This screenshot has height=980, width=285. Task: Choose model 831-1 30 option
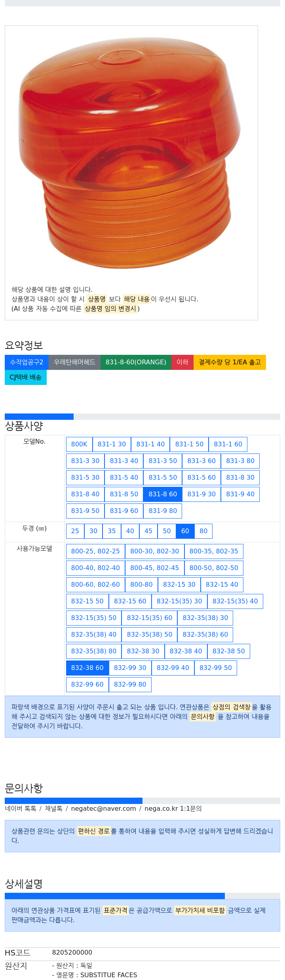(x=112, y=444)
